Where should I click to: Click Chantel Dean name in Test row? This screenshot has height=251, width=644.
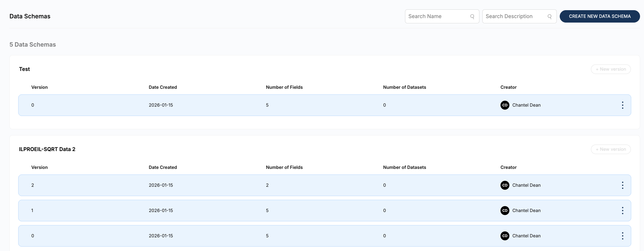pyautogui.click(x=526, y=105)
